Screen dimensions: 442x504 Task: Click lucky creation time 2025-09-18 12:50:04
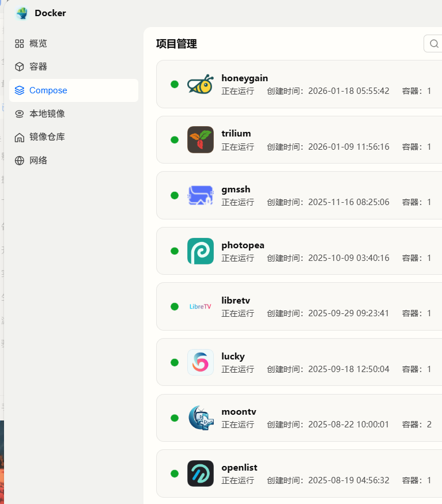point(349,369)
